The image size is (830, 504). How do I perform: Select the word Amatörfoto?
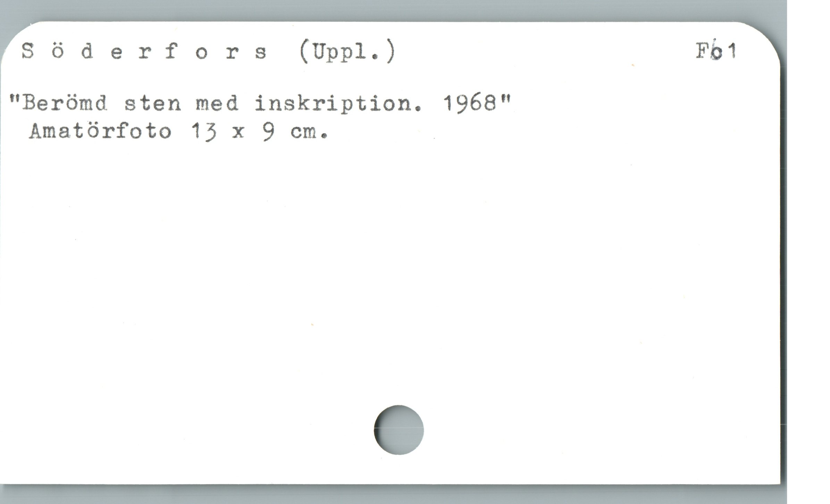pos(100,132)
